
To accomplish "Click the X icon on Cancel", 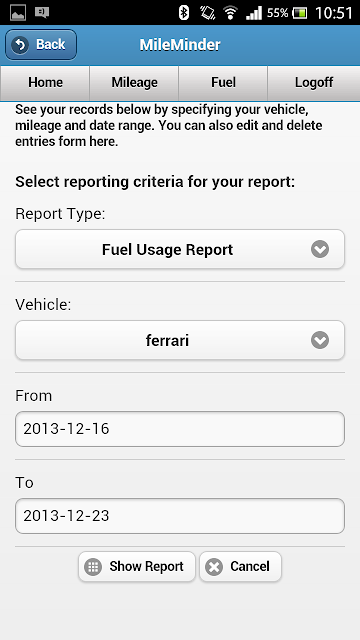I will point(214,567).
